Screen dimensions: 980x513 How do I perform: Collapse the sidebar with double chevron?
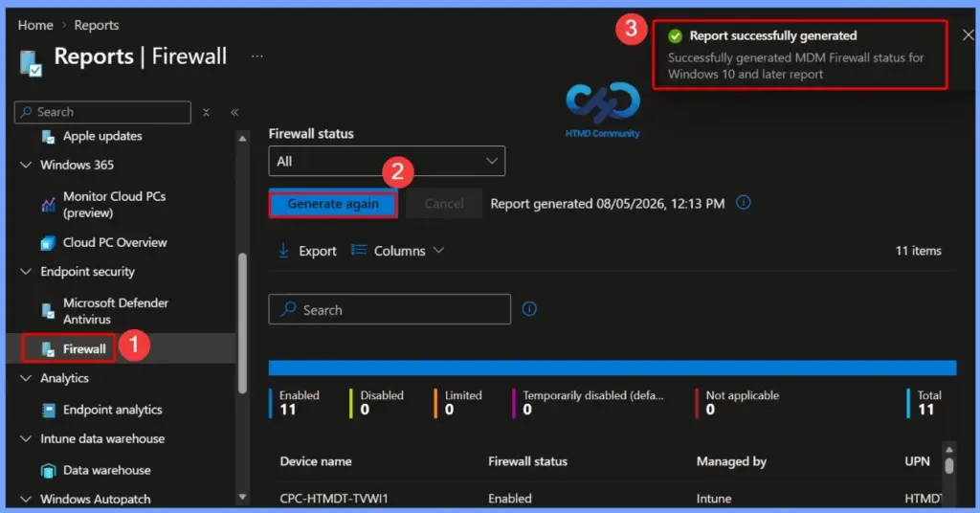pos(234,113)
